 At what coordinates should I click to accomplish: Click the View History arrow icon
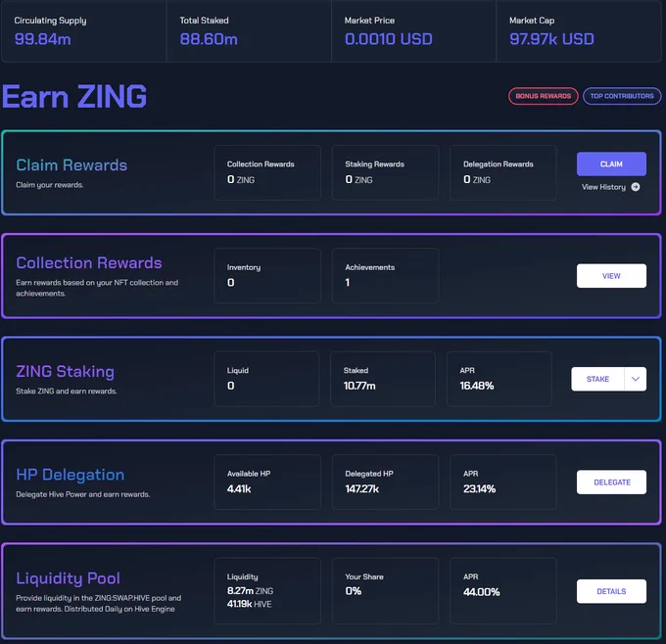click(x=636, y=187)
